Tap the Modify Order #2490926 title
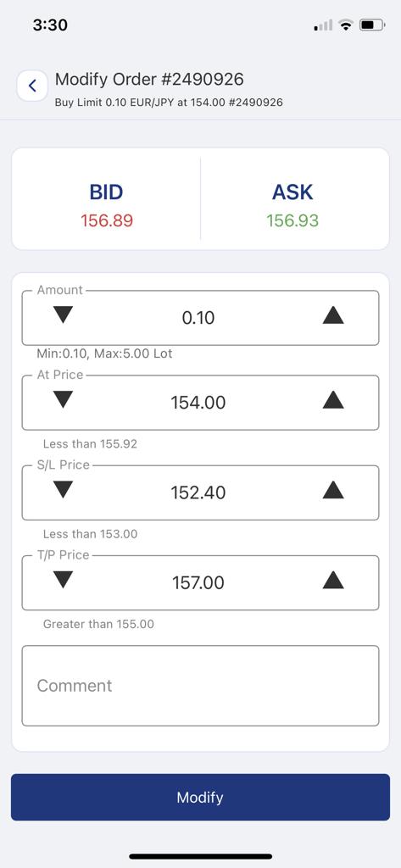This screenshot has height=868, width=401. pyautogui.click(x=149, y=79)
